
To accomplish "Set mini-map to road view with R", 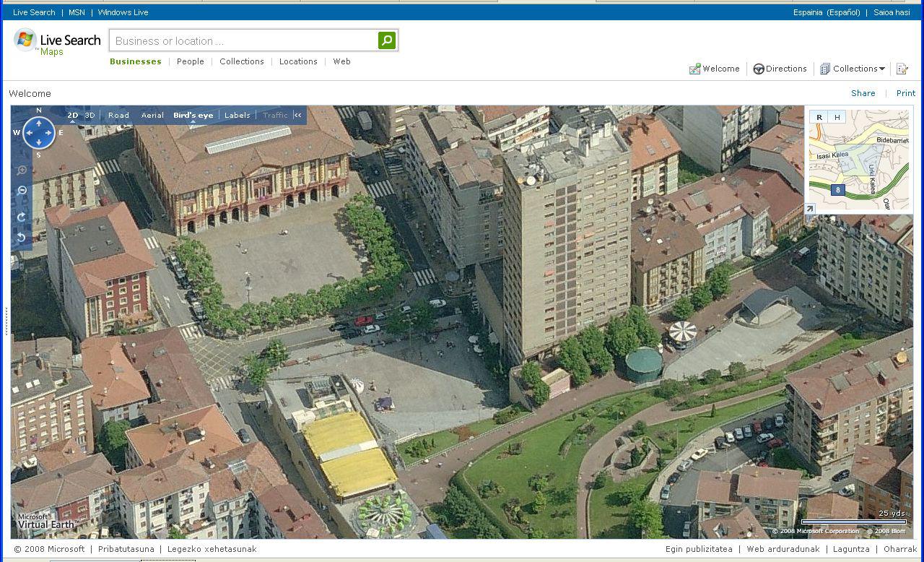I will pyautogui.click(x=819, y=117).
